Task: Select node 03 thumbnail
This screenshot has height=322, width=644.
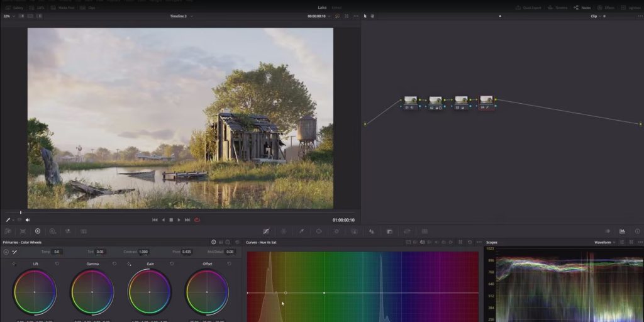Action: pyautogui.click(x=461, y=100)
